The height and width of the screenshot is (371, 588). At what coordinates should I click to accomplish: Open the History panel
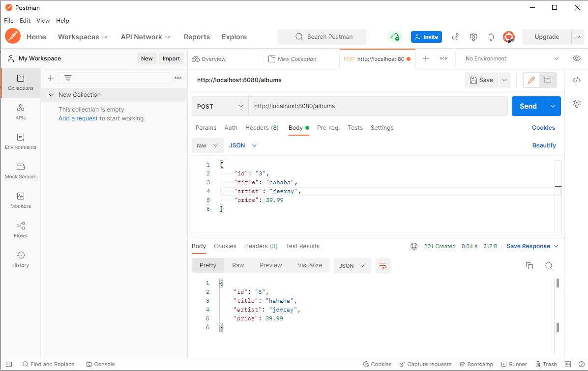[x=20, y=259]
